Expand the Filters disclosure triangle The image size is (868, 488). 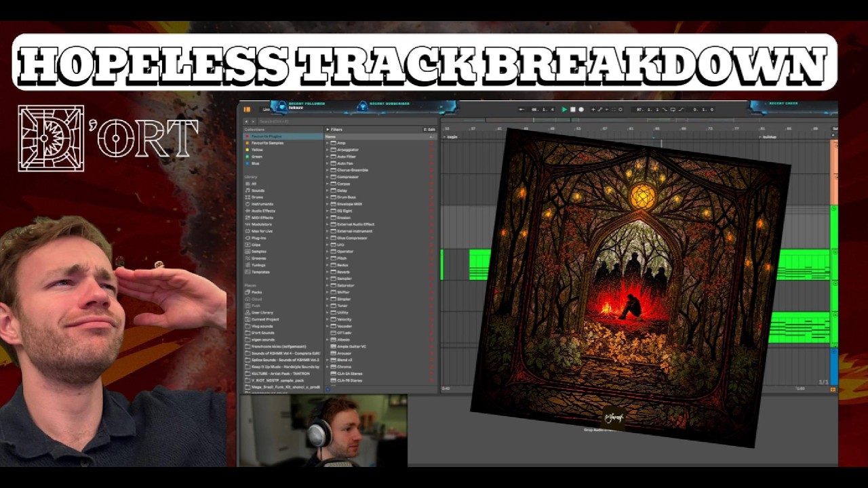pos(328,129)
